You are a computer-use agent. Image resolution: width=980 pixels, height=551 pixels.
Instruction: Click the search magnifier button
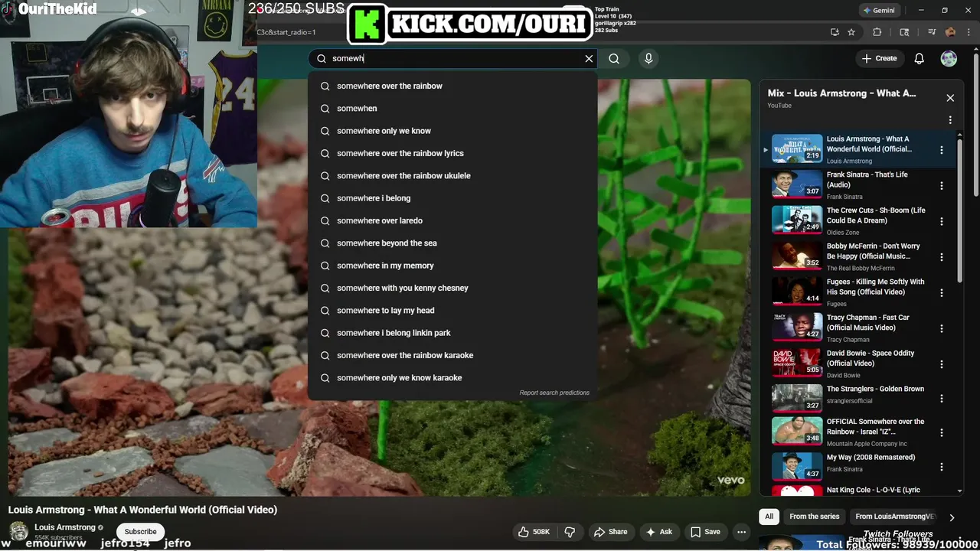(x=614, y=58)
